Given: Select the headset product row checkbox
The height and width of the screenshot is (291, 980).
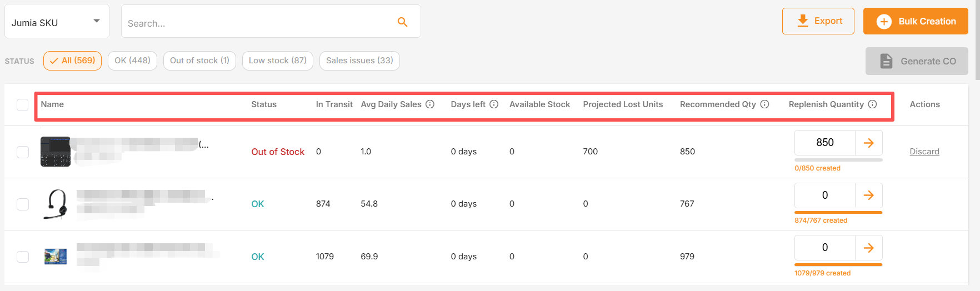Looking at the screenshot, I should pyautogui.click(x=23, y=204).
